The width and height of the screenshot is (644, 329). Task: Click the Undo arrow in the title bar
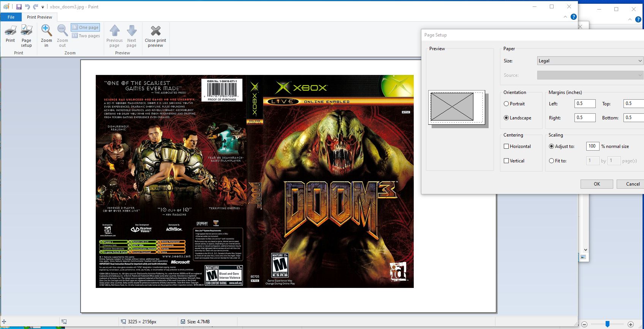pyautogui.click(x=27, y=7)
